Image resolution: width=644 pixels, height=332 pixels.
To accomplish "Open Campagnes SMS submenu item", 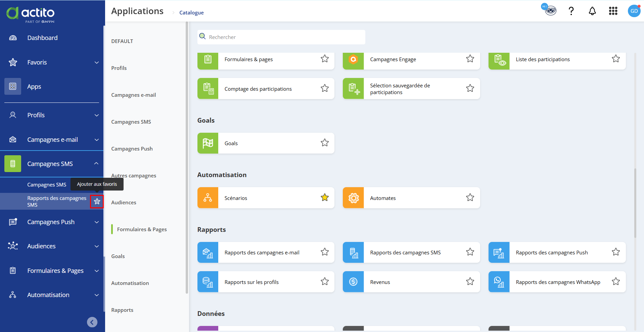I will 47,184.
